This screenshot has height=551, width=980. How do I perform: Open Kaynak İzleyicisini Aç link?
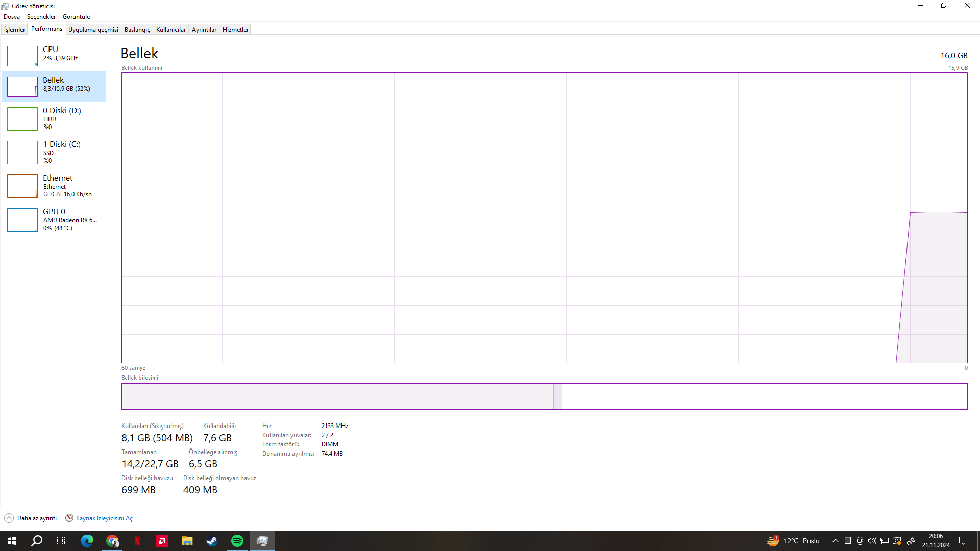click(104, 518)
